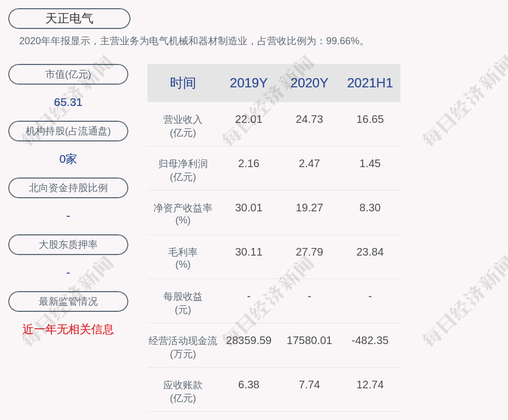Click the 0家 institutional holding value

coord(68,159)
